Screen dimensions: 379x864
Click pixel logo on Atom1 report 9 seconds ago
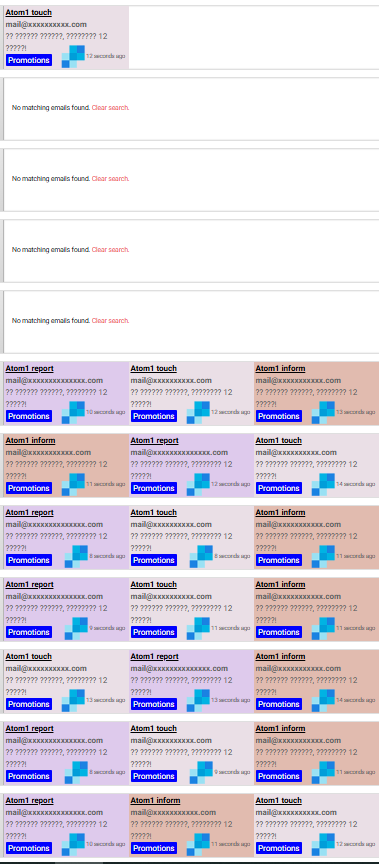point(76,628)
